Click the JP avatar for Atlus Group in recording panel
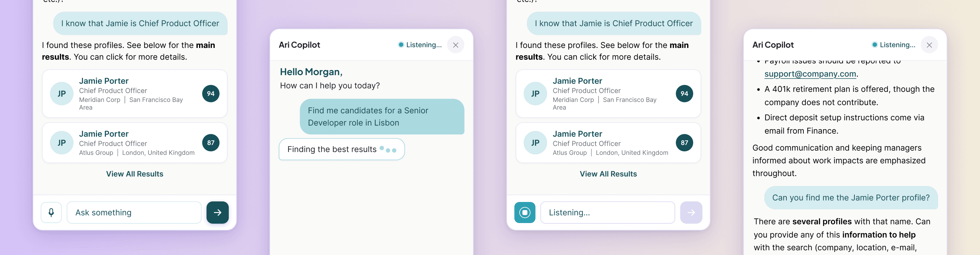980x255 pixels. 535,143
